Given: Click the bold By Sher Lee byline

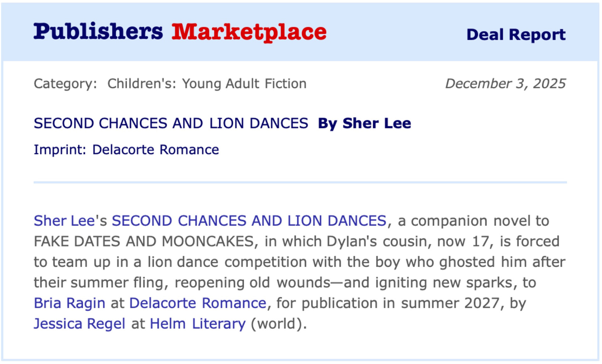Looking at the screenshot, I should tap(364, 123).
